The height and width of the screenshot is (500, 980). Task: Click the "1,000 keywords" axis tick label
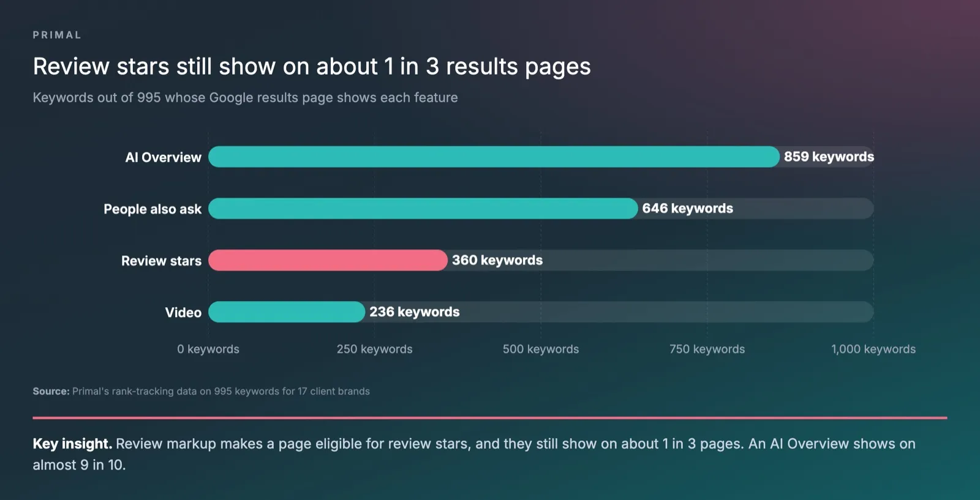[x=873, y=349]
